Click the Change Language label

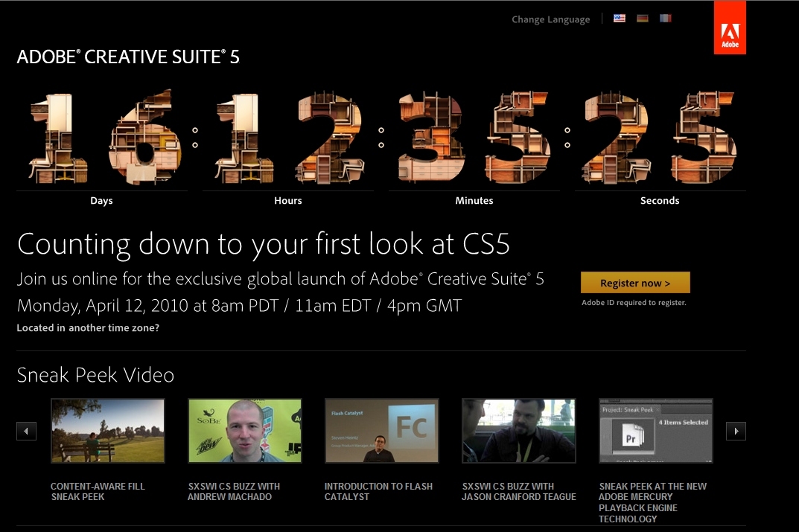click(551, 19)
